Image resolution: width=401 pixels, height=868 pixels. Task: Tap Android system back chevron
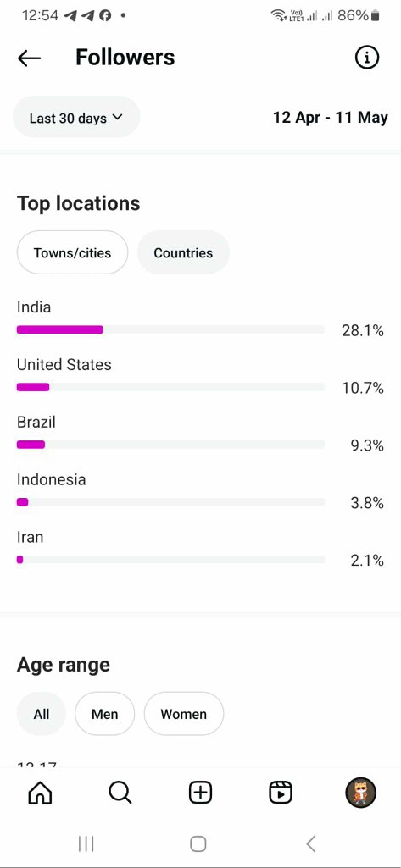pos(311,843)
